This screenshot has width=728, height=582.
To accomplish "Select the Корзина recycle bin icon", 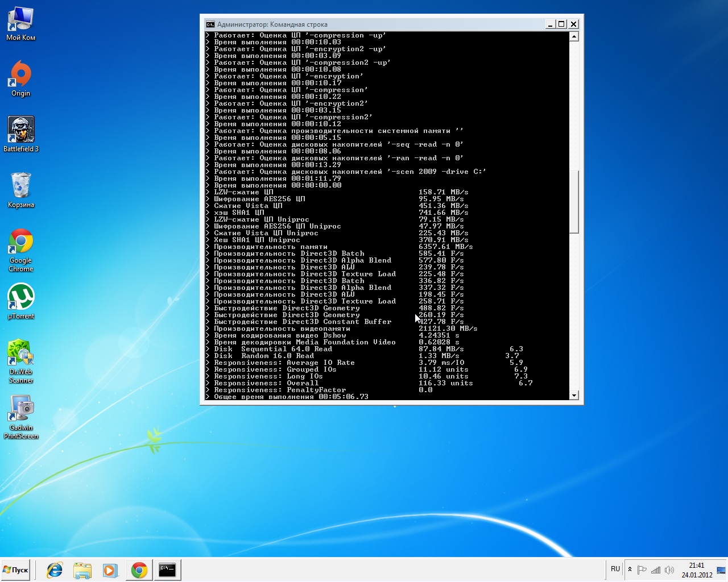I will [x=21, y=190].
